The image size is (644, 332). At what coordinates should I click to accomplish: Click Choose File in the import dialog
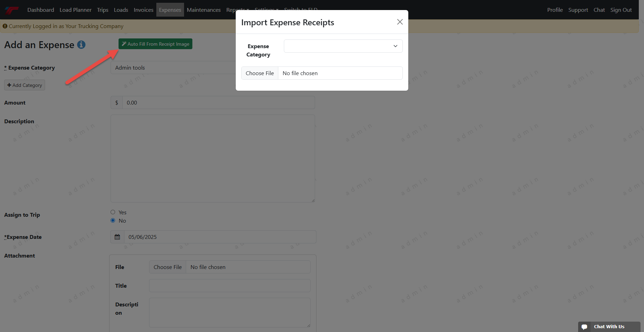(x=260, y=73)
